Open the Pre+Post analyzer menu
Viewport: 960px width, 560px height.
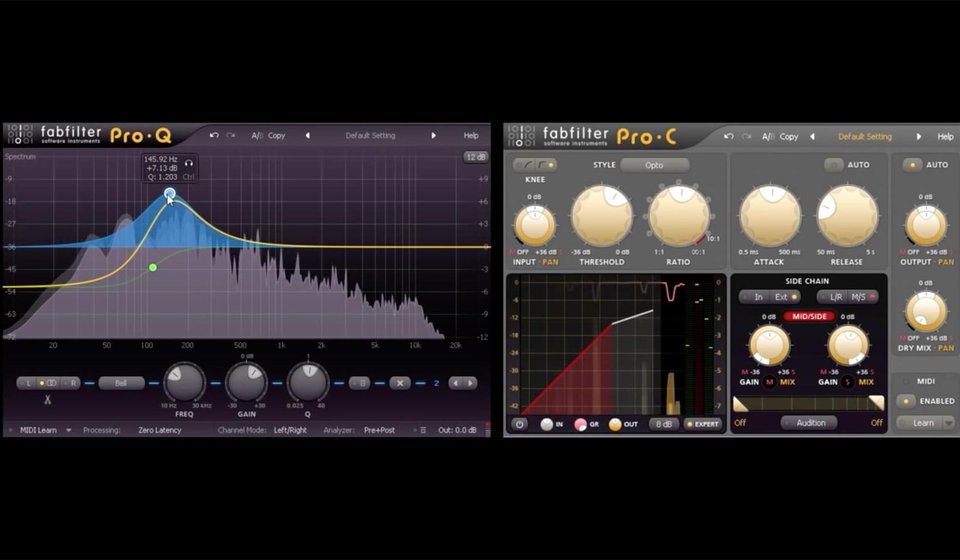point(379,430)
